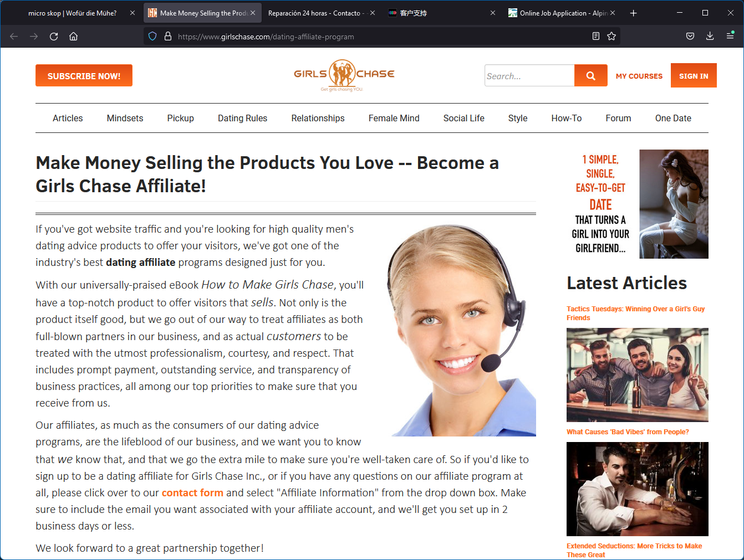Bookmark this page with star
The height and width of the screenshot is (560, 744).
[611, 36]
